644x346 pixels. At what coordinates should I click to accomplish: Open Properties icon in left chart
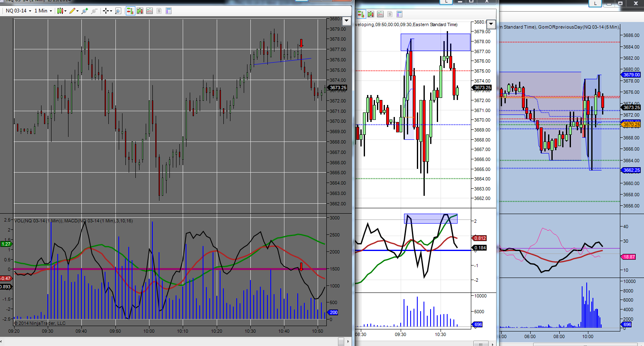tap(169, 11)
